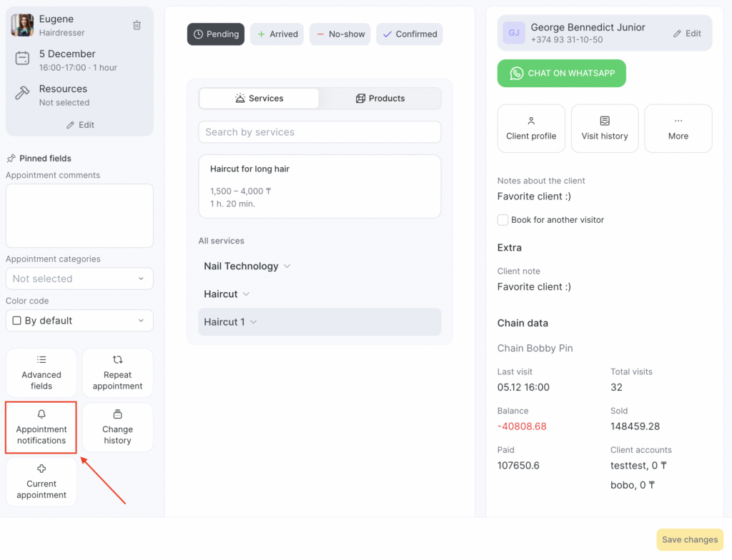Viewport: 732px width, 560px height.
Task: Expand the Haircut 1 service group
Action: pyautogui.click(x=230, y=322)
